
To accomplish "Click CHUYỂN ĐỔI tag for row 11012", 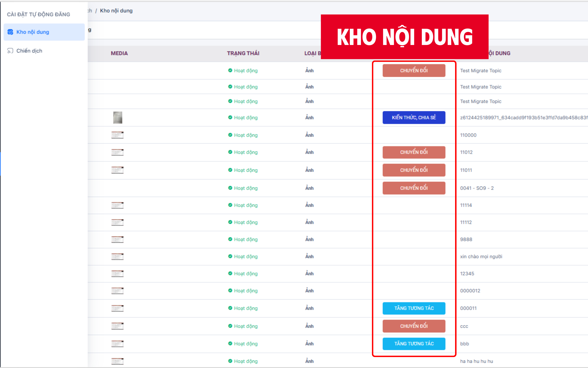I will [x=414, y=152].
